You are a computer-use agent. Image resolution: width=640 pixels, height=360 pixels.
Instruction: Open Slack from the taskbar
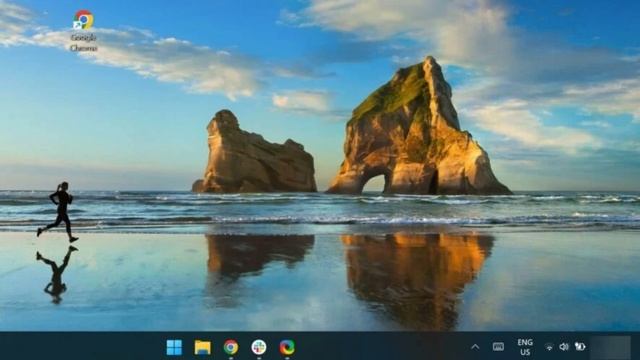[x=259, y=347]
